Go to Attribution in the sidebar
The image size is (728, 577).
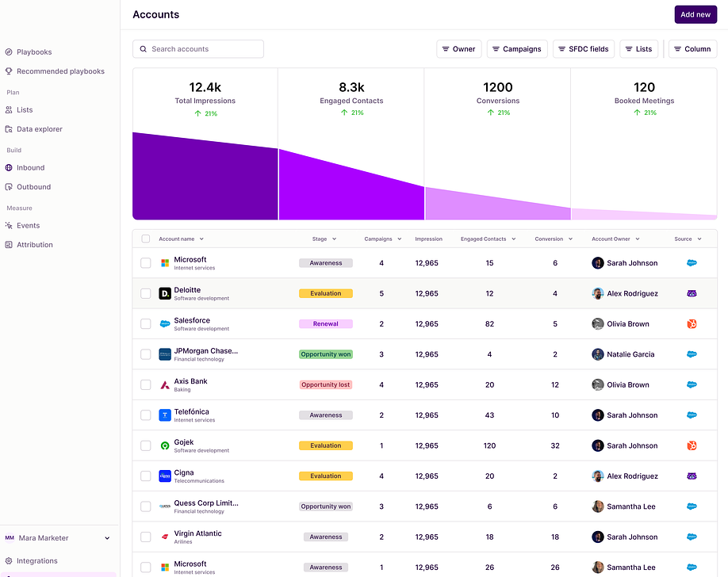tap(35, 245)
